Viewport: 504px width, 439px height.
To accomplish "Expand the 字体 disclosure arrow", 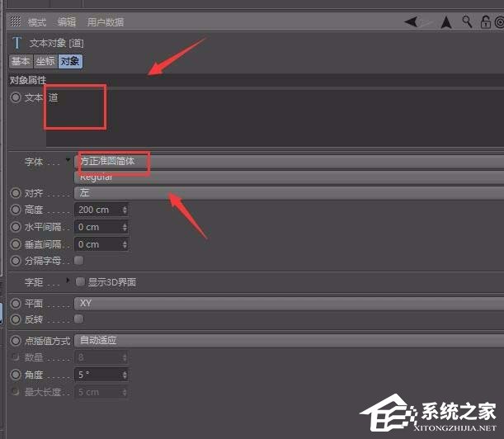I will (x=68, y=159).
